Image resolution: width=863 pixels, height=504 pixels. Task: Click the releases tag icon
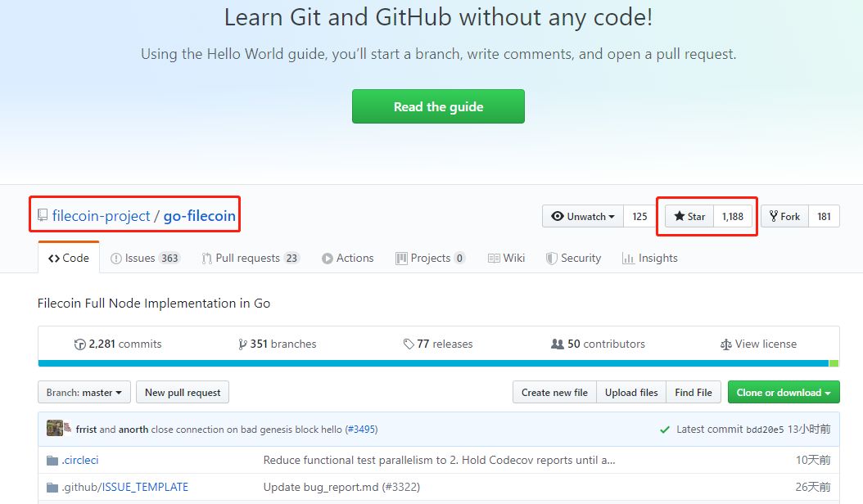coord(409,344)
